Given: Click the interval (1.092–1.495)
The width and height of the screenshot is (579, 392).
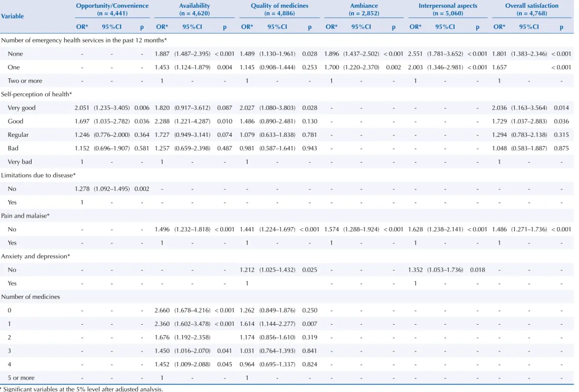Looking at the screenshot, I should tap(112, 189).
